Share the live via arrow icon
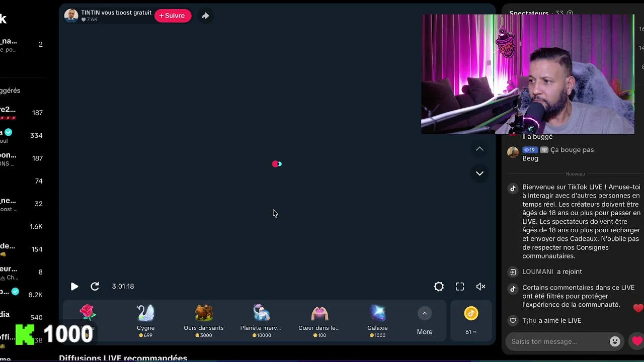This screenshot has width=644, height=362. [205, 16]
